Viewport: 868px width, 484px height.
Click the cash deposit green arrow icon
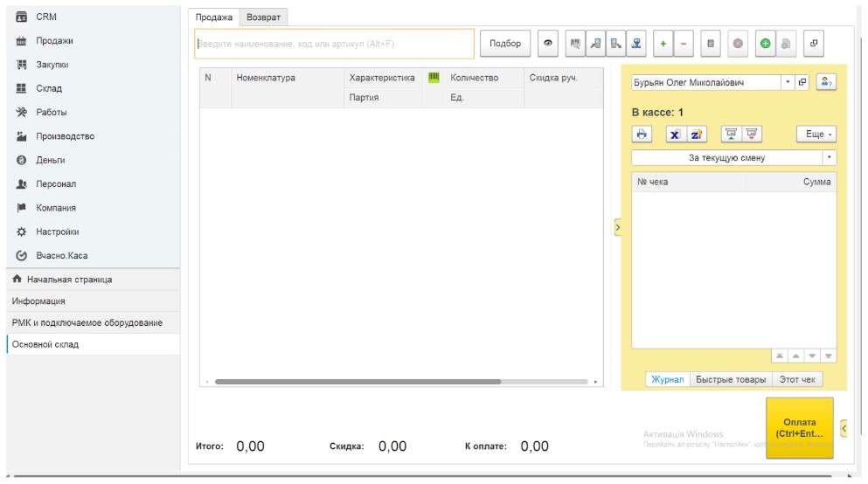(731, 135)
